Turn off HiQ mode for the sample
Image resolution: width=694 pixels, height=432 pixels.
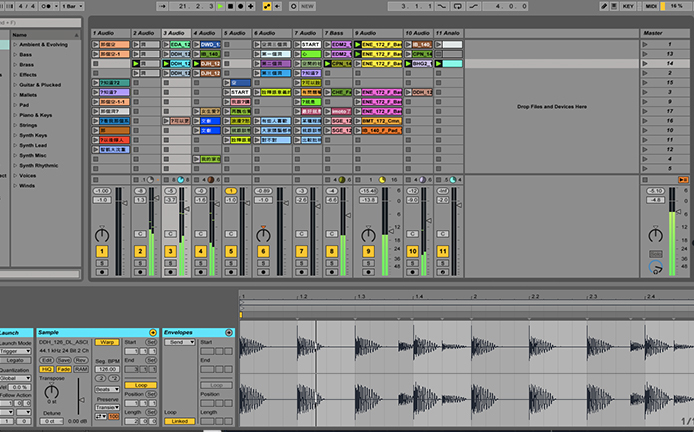(x=47, y=369)
